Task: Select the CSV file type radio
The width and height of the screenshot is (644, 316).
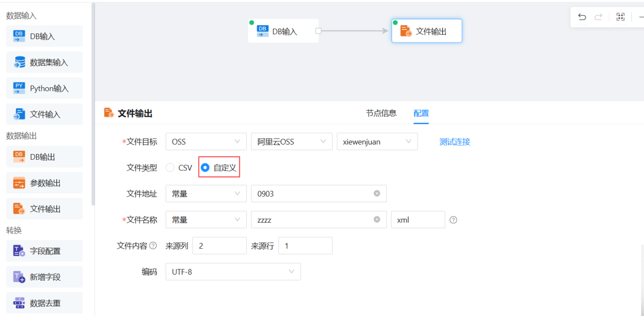Action: 170,168
